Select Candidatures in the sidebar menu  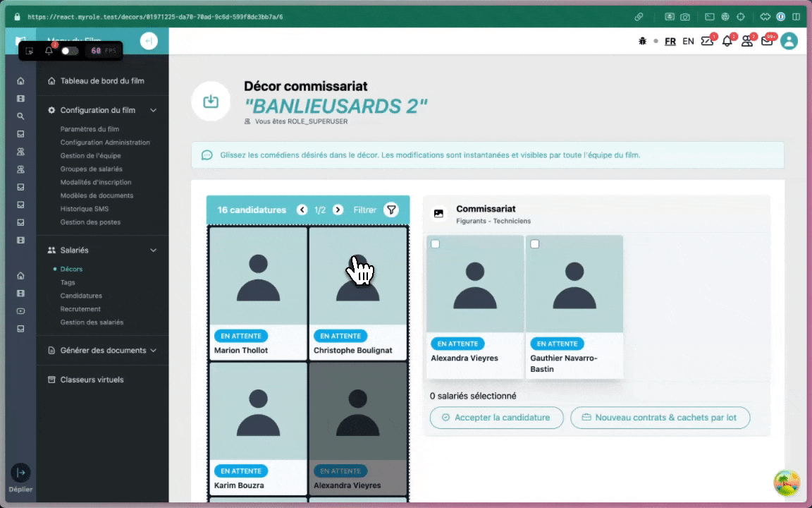[x=80, y=296]
